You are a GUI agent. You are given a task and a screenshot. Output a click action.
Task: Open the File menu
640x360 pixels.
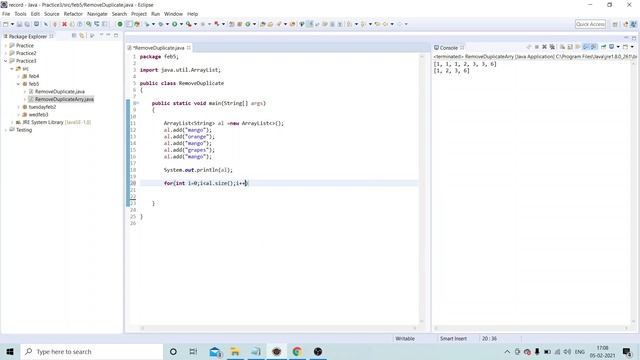tap(6, 14)
